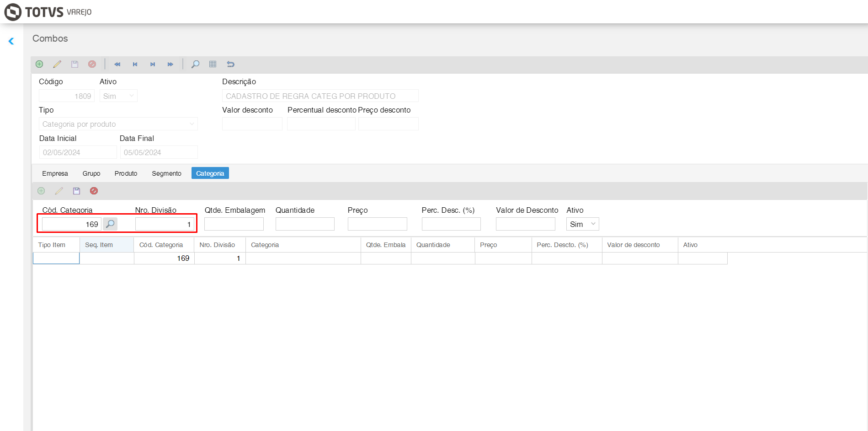Click the pencil edit icon in main toolbar
The height and width of the screenshot is (431, 868).
pos(57,64)
